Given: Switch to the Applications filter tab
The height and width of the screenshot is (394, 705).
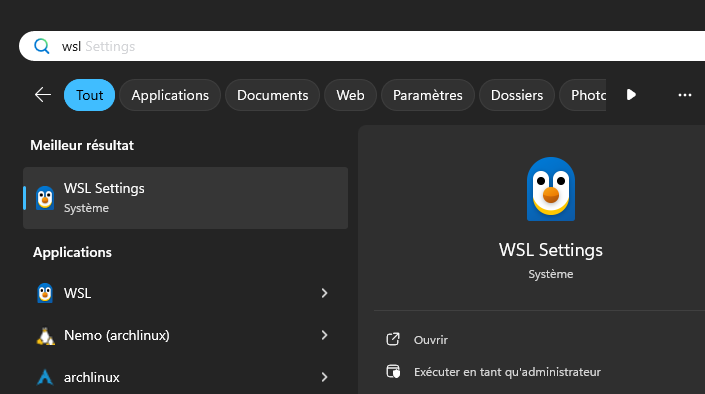Looking at the screenshot, I should 170,95.
